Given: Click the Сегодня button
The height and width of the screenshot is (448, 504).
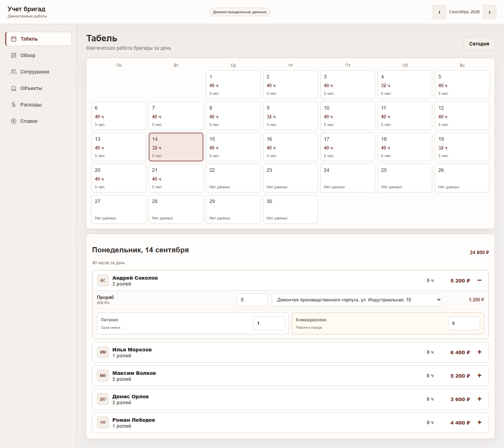Looking at the screenshot, I should tap(479, 44).
